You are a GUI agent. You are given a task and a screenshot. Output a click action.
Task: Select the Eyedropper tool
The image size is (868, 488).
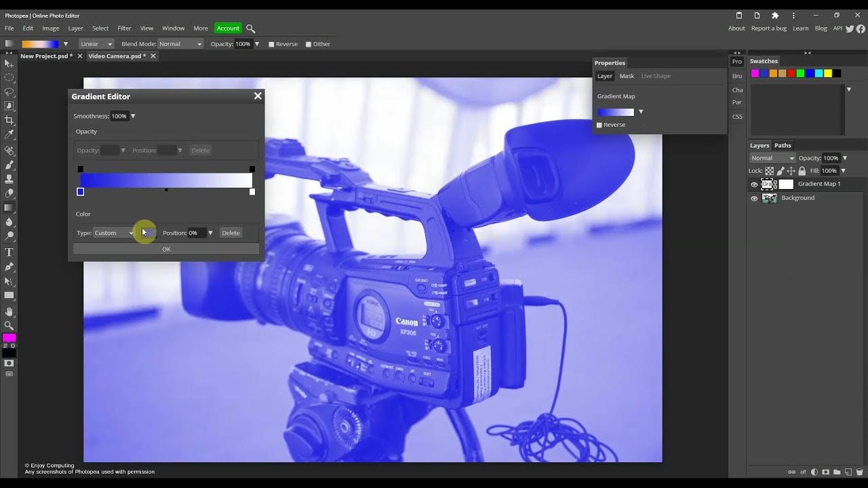click(x=9, y=134)
